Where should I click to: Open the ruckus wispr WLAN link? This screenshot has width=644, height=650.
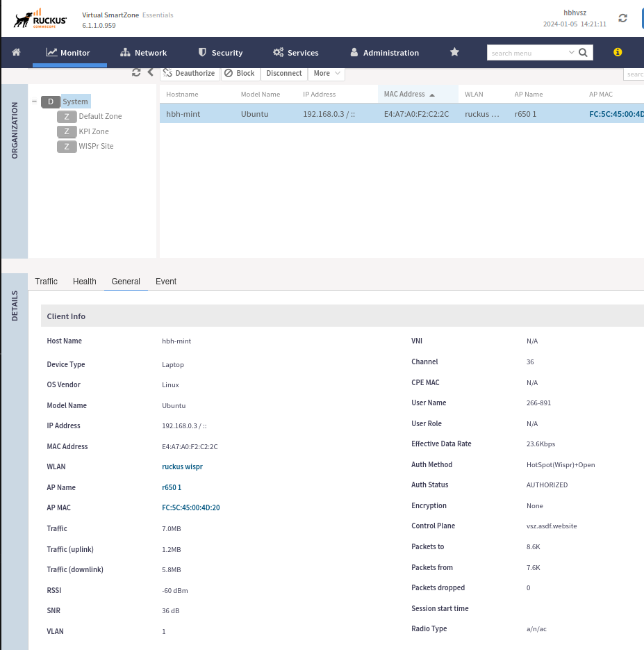pos(182,466)
